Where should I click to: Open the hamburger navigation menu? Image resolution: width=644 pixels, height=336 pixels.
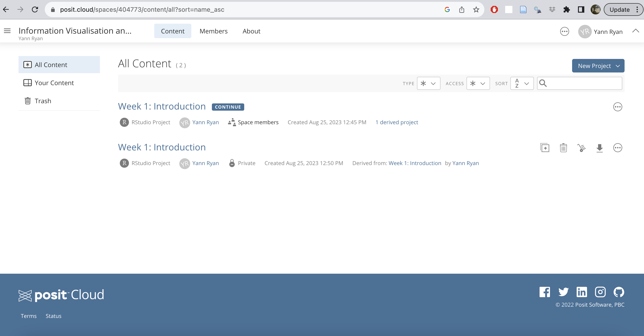click(7, 31)
